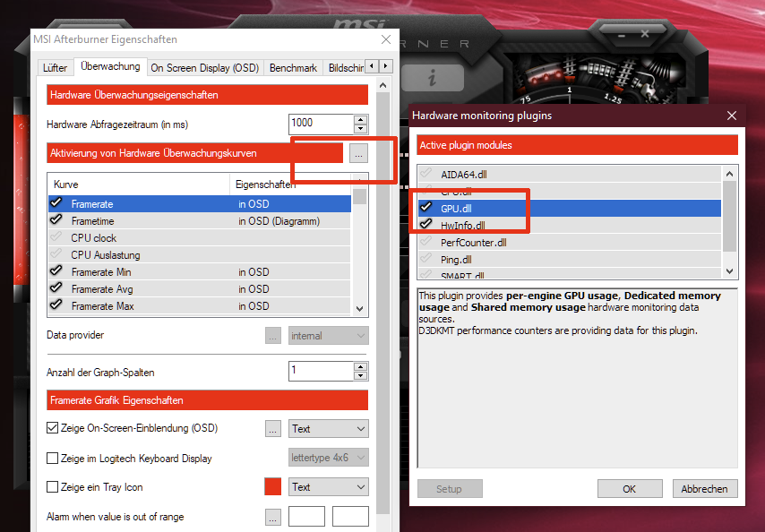Click Setup button in plugins dialog
Image resolution: width=765 pixels, height=532 pixels.
pos(450,489)
